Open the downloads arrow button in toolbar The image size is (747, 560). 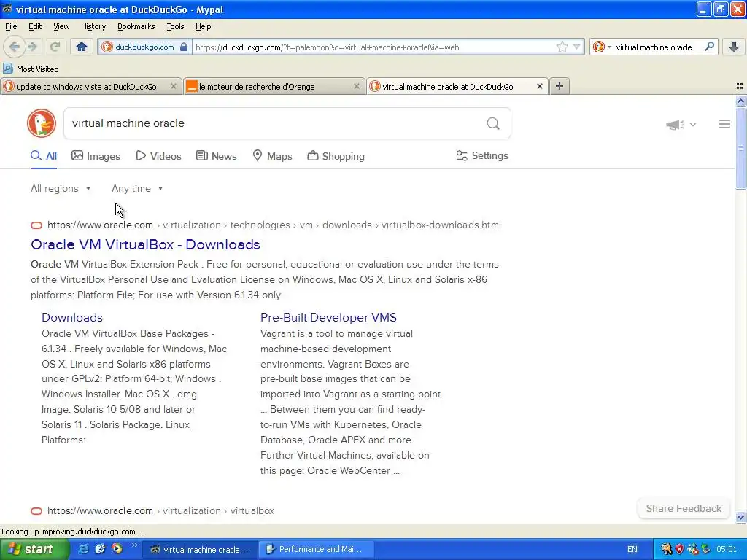[734, 47]
